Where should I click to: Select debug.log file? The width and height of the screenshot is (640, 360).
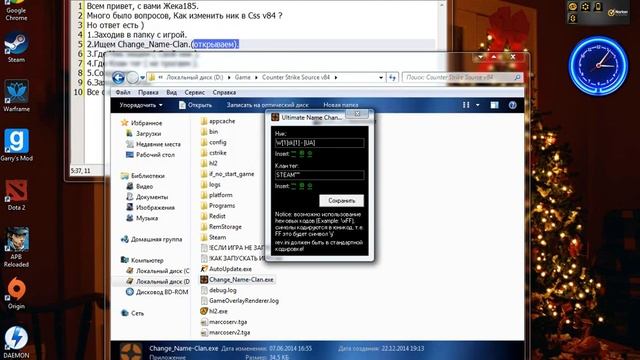(218, 290)
